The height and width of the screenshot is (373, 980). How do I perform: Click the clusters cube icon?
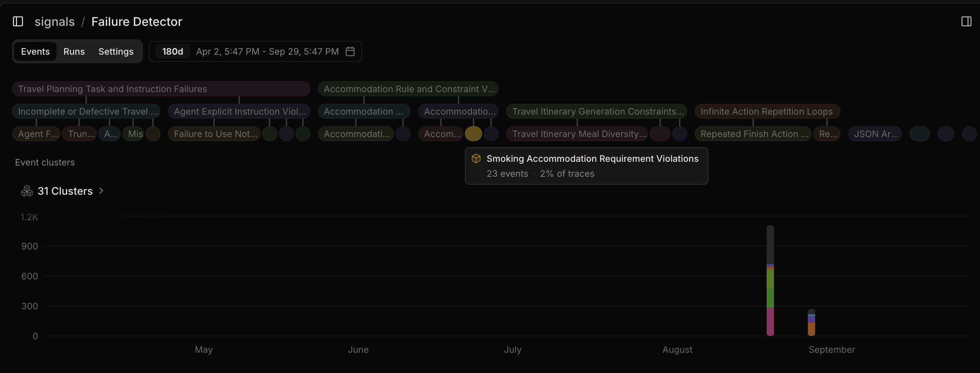[27, 191]
